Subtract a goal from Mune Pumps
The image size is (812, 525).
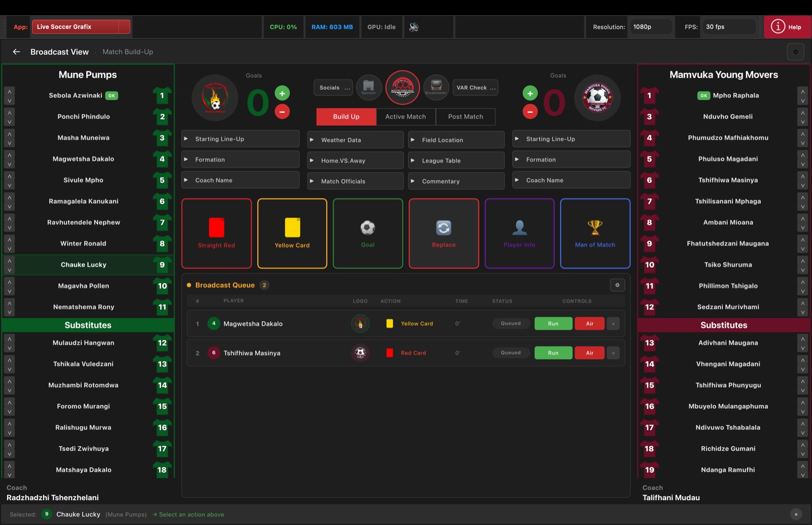(x=282, y=111)
